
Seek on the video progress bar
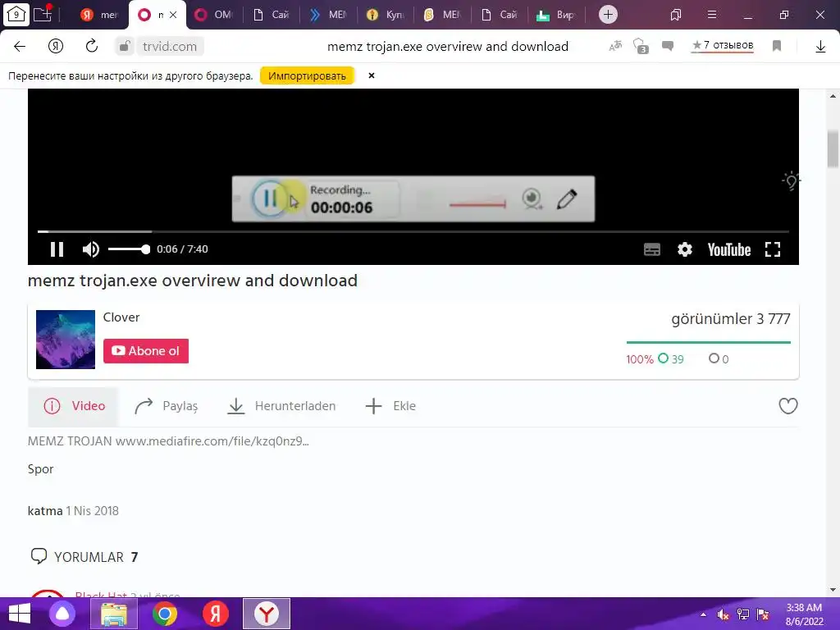coord(413,231)
